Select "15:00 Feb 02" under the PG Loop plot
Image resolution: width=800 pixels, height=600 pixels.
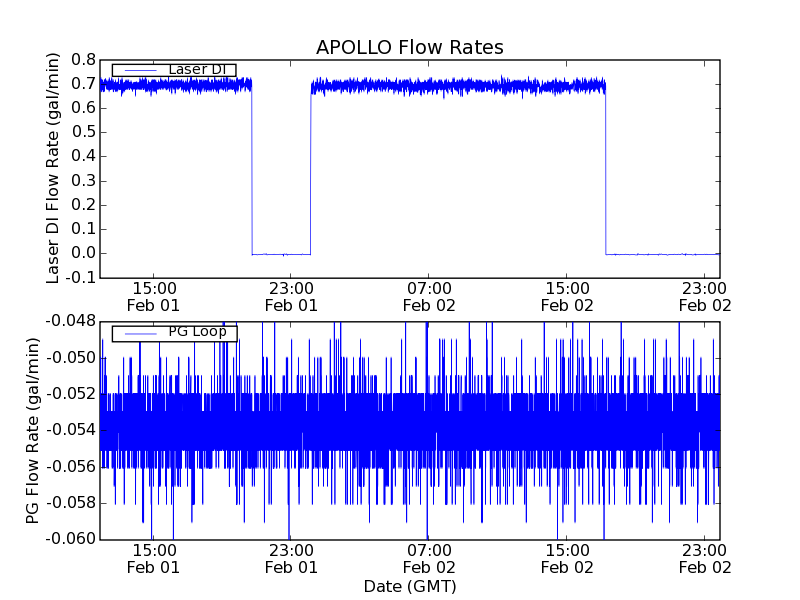click(x=567, y=559)
